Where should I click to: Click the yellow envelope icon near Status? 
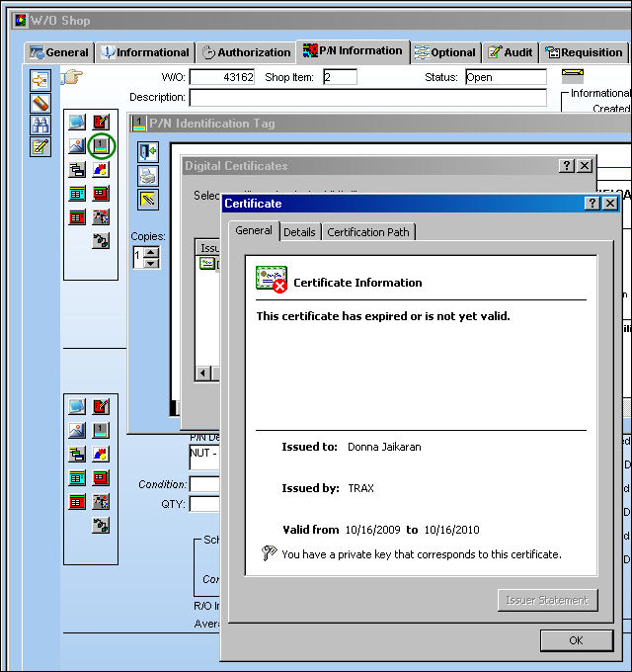(573, 76)
